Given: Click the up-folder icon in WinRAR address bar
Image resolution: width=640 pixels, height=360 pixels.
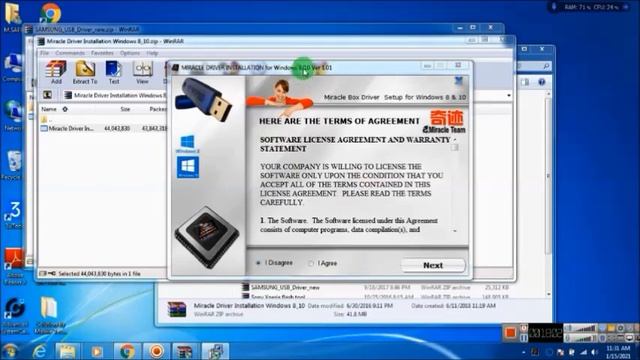Looking at the screenshot, I should click(x=47, y=95).
